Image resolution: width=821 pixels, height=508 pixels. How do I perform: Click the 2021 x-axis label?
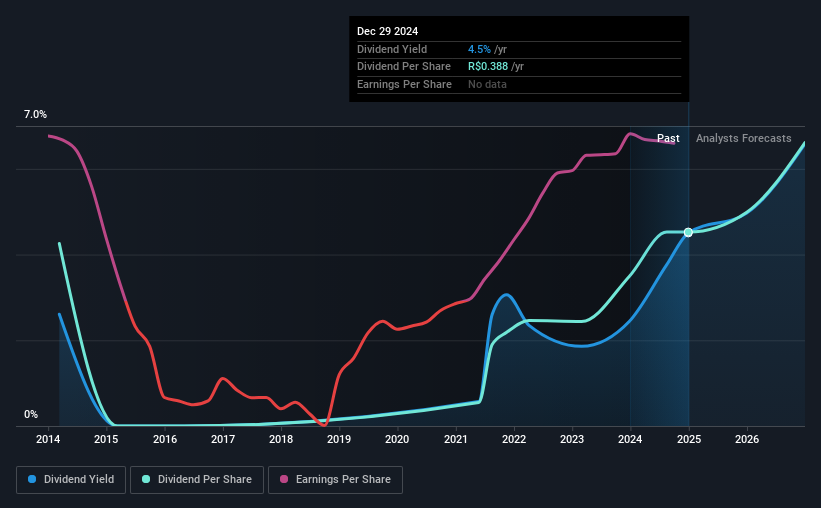tap(456, 439)
